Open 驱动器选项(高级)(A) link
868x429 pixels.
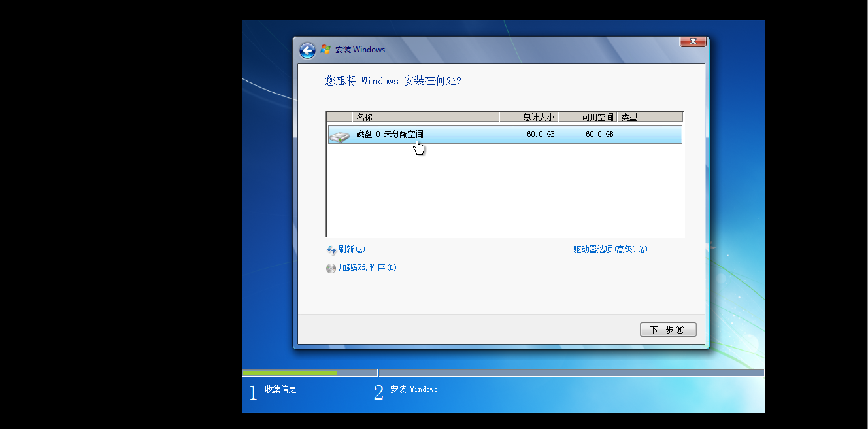[610, 250]
